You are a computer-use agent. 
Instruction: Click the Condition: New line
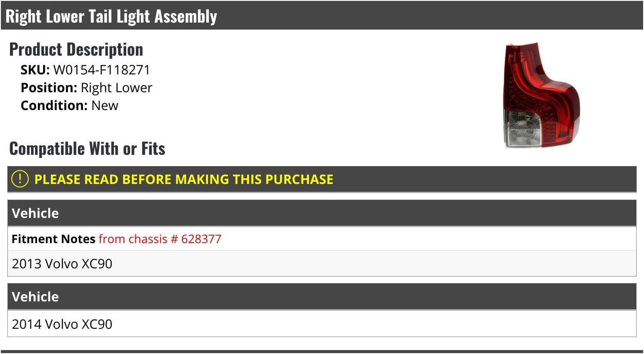pyautogui.click(x=70, y=106)
